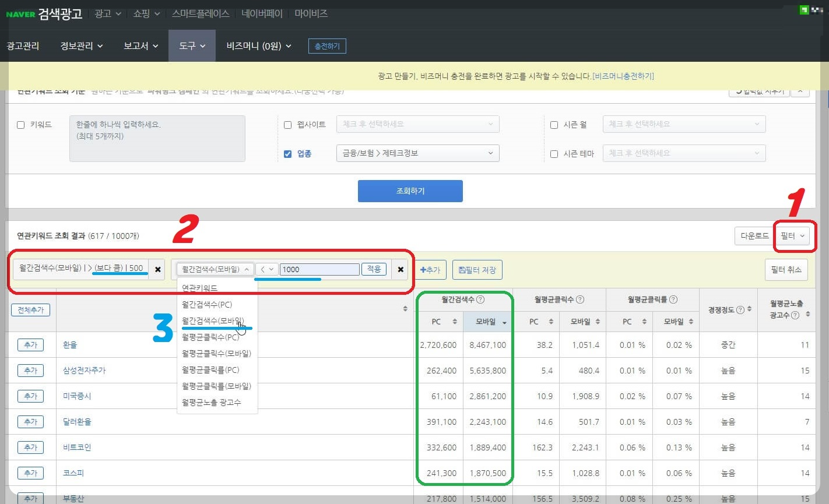Expand the 쇼핑 dropdown in top bar
This screenshot has height=504, width=829.
[x=146, y=13]
